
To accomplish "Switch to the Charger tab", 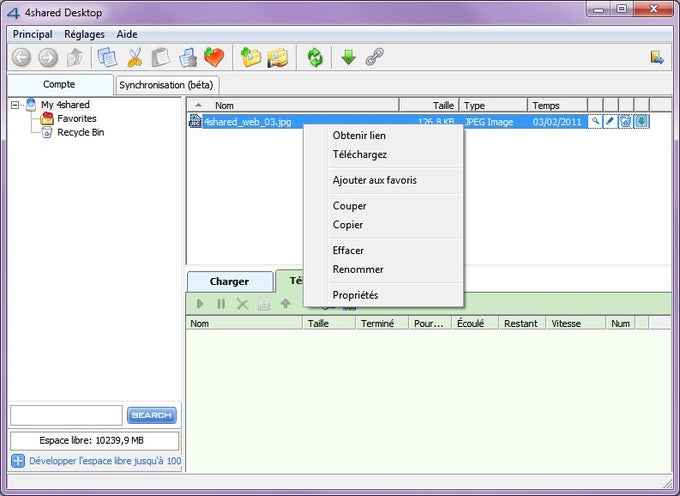I will point(230,281).
